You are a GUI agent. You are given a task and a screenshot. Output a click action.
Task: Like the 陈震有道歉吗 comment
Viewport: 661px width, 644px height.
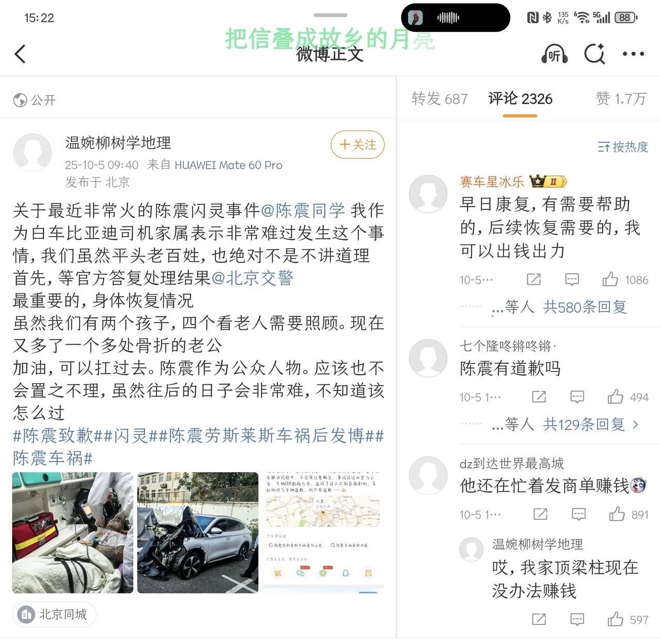615,397
